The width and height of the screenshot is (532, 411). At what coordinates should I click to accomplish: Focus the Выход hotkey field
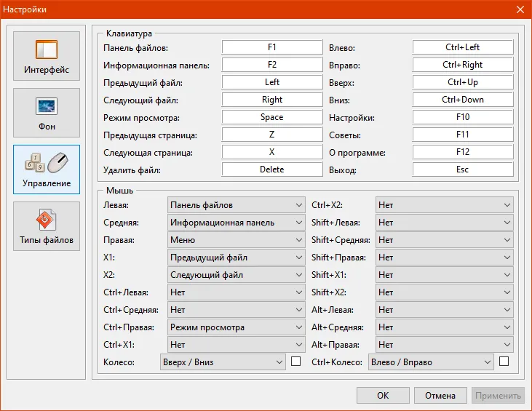click(x=463, y=169)
